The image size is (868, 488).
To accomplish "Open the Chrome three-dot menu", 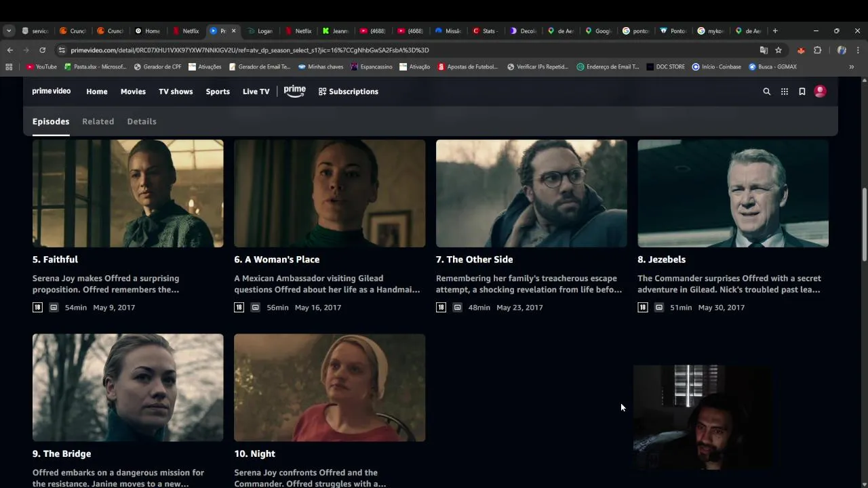I will (858, 50).
